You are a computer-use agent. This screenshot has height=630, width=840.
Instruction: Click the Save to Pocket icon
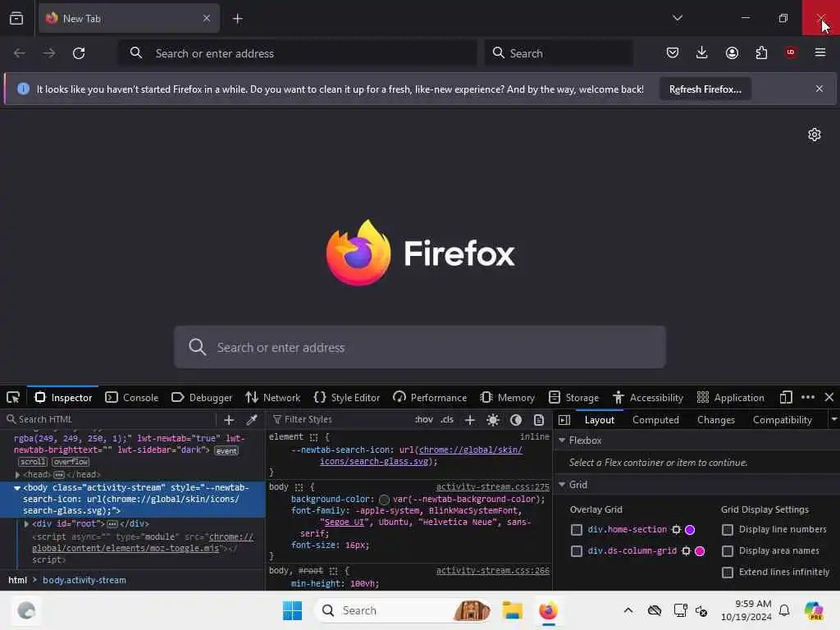[673, 52]
